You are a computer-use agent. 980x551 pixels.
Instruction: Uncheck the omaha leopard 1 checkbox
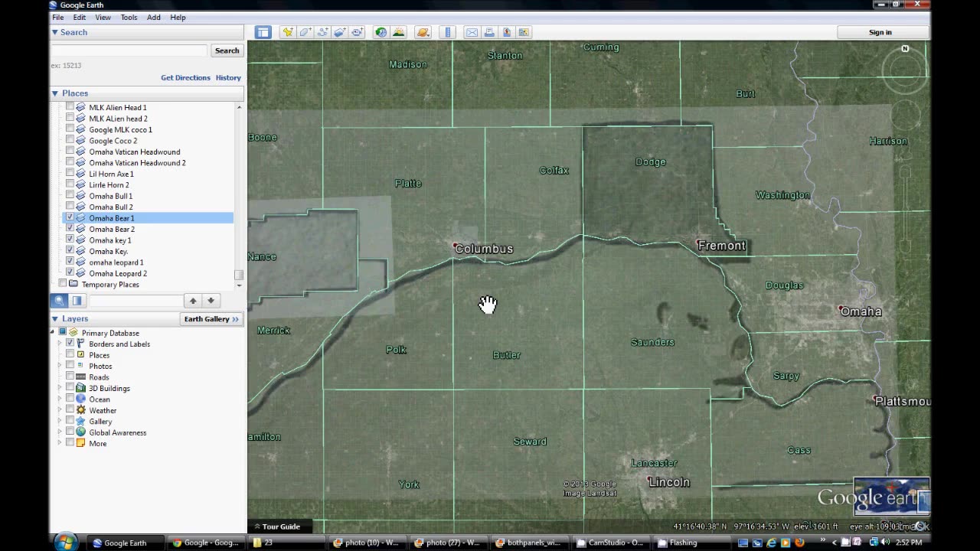(70, 262)
